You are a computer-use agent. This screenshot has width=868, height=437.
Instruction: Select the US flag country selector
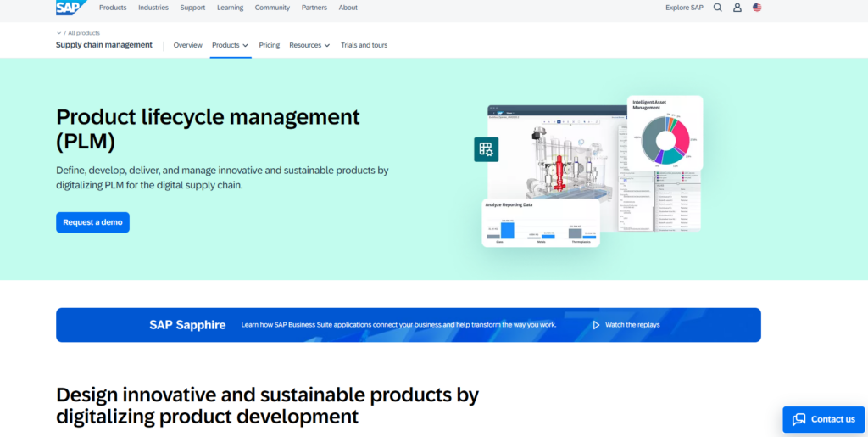(757, 8)
